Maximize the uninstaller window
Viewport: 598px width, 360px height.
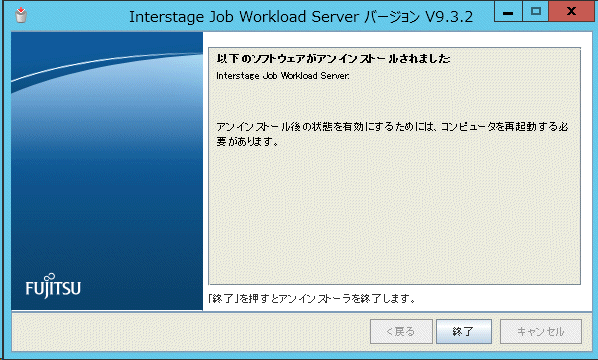pos(535,11)
